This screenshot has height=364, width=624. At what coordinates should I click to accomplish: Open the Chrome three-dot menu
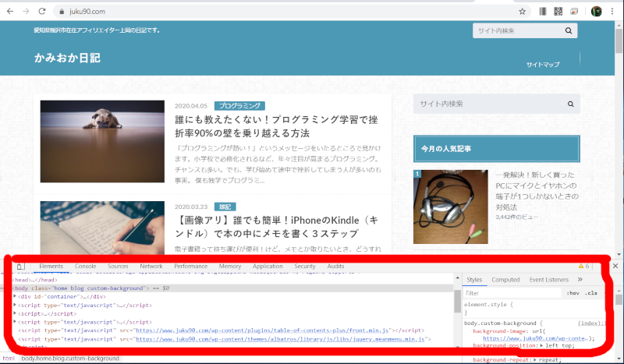pos(612,12)
